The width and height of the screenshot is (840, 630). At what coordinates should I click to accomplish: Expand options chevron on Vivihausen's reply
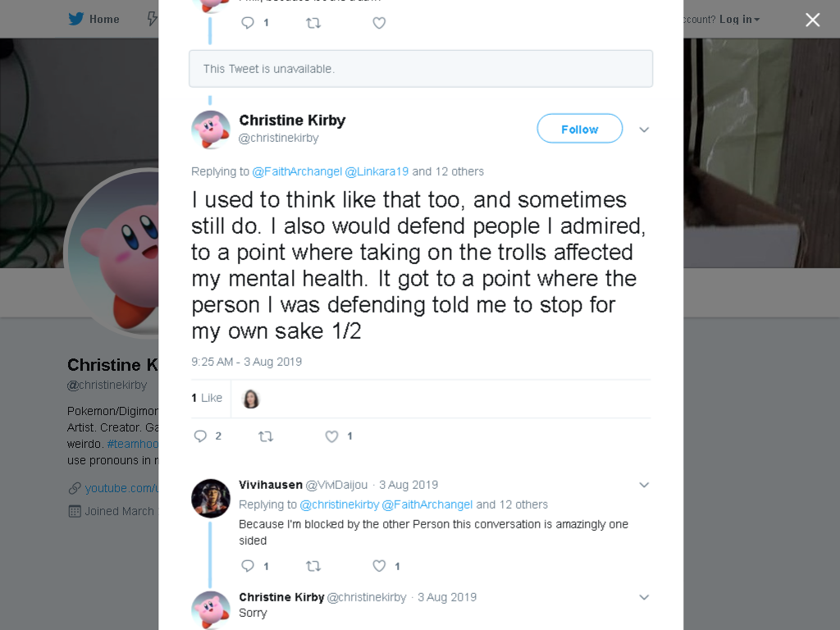(644, 485)
